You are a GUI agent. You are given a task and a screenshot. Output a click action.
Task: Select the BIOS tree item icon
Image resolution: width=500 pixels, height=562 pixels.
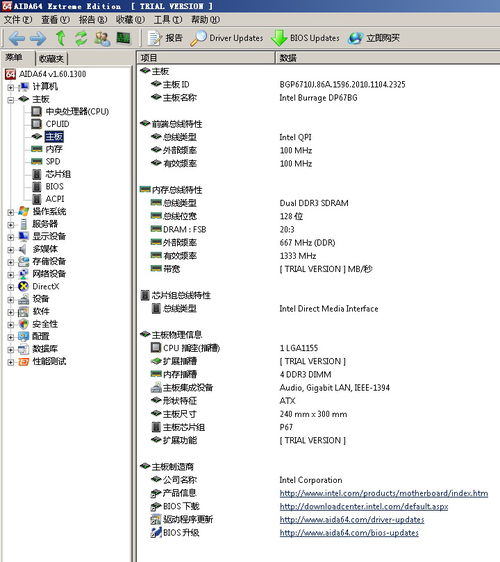37,187
